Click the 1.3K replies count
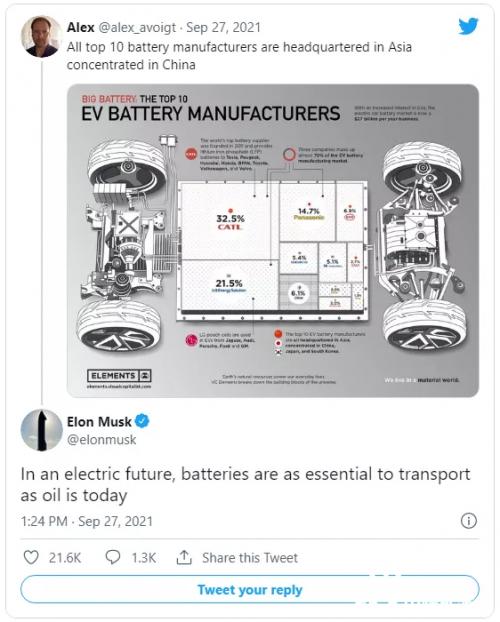Screen dimensions: 500x622 tap(144, 557)
